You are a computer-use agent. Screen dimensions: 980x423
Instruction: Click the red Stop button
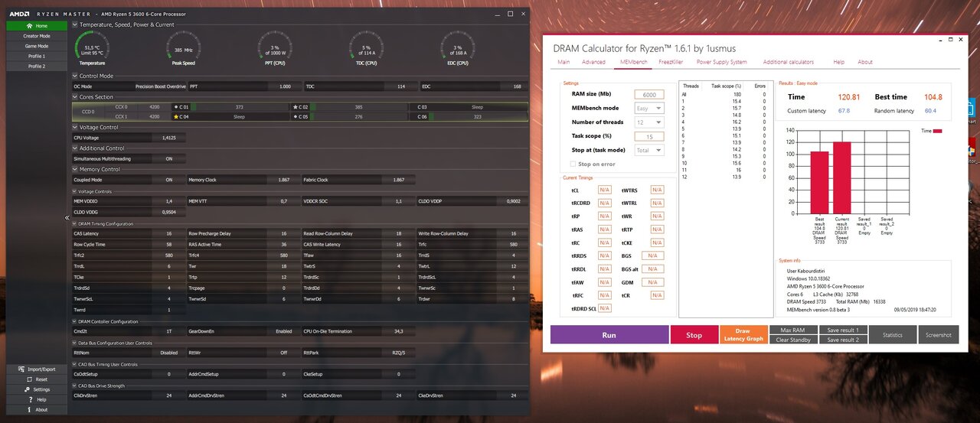[x=694, y=335]
